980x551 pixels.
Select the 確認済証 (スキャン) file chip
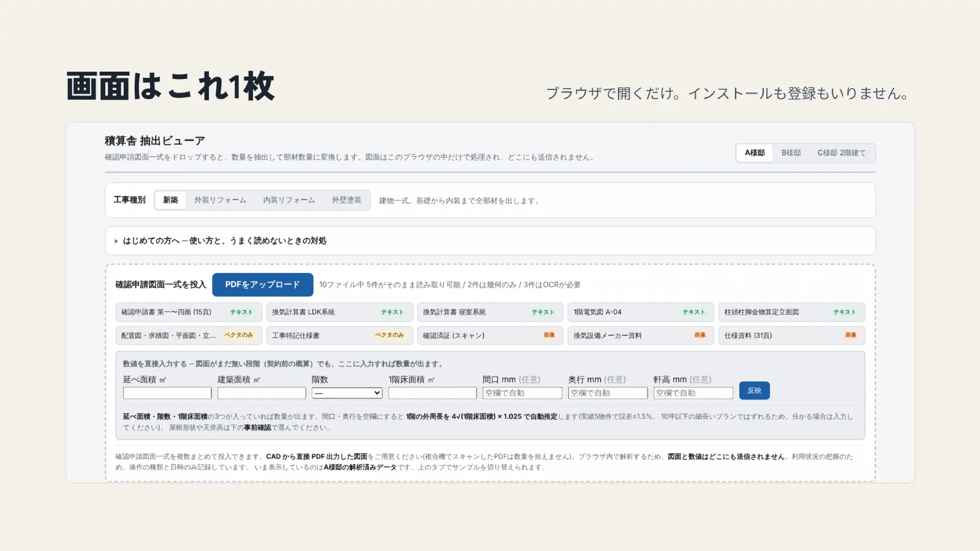pyautogui.click(x=491, y=335)
